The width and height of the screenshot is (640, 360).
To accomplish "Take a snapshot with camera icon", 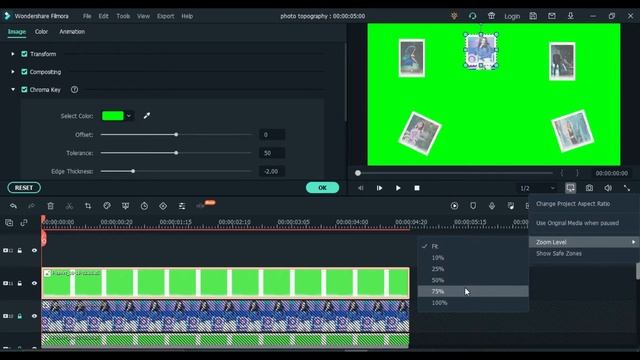I will pyautogui.click(x=589, y=188).
